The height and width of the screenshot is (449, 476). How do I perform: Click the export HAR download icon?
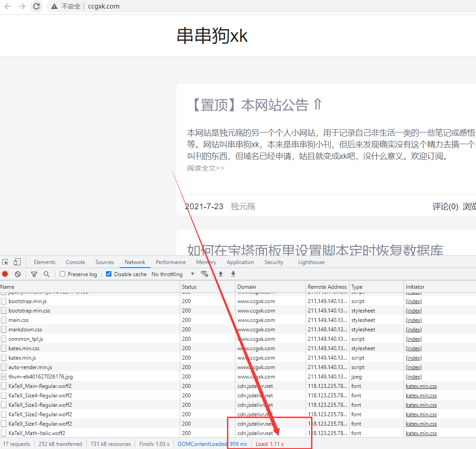point(233,274)
